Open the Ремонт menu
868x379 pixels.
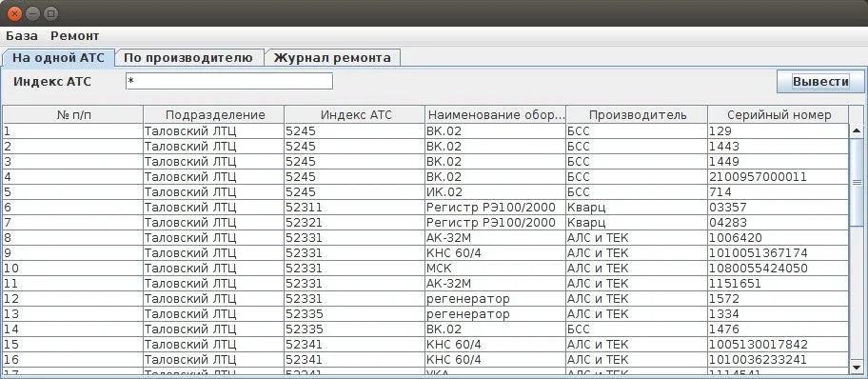[x=75, y=36]
